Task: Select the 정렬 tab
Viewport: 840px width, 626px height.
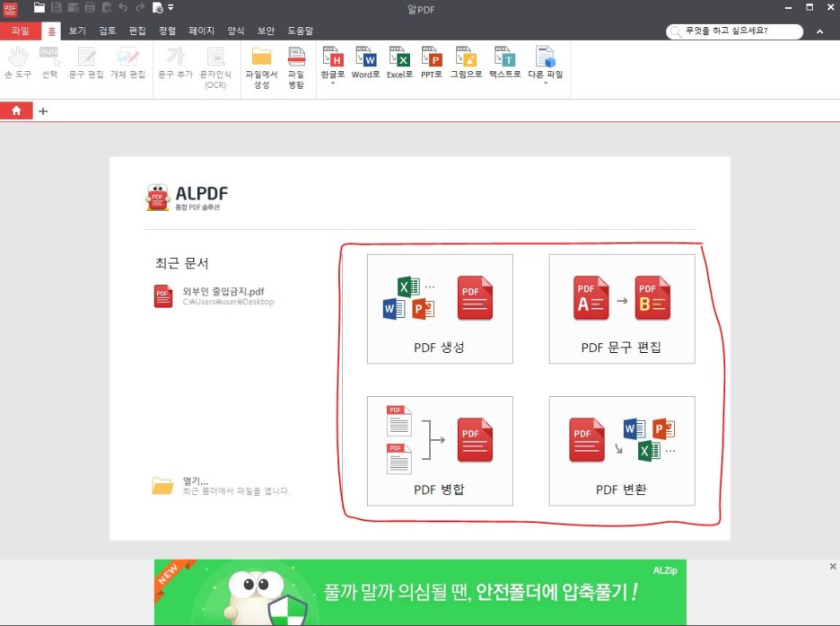Action: (167, 31)
